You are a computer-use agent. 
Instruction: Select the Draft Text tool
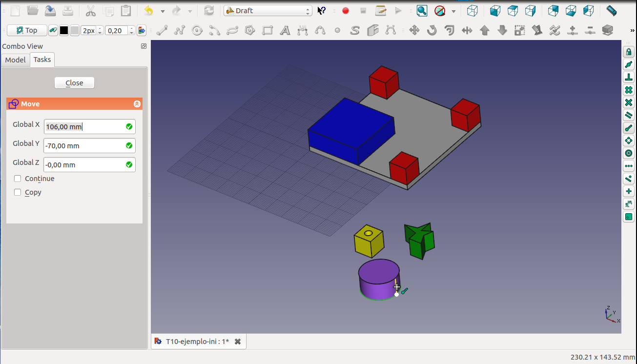(x=285, y=31)
